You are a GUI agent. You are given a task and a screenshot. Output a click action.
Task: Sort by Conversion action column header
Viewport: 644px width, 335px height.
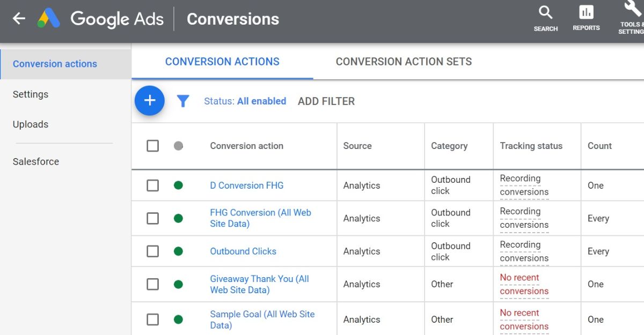pyautogui.click(x=247, y=146)
